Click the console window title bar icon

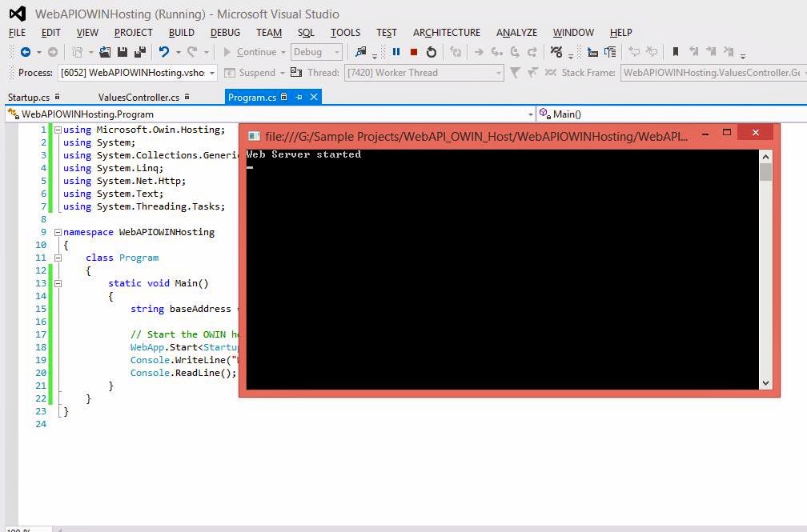pos(254,136)
